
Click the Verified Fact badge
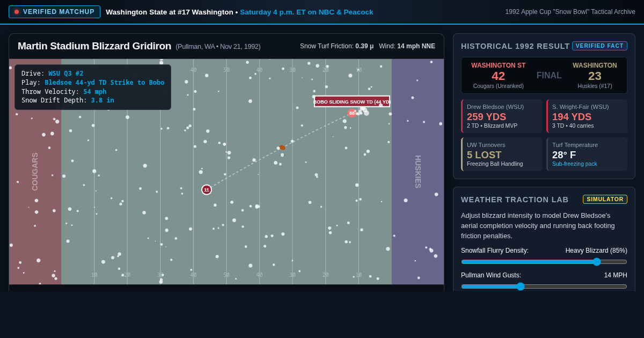(599, 46)
